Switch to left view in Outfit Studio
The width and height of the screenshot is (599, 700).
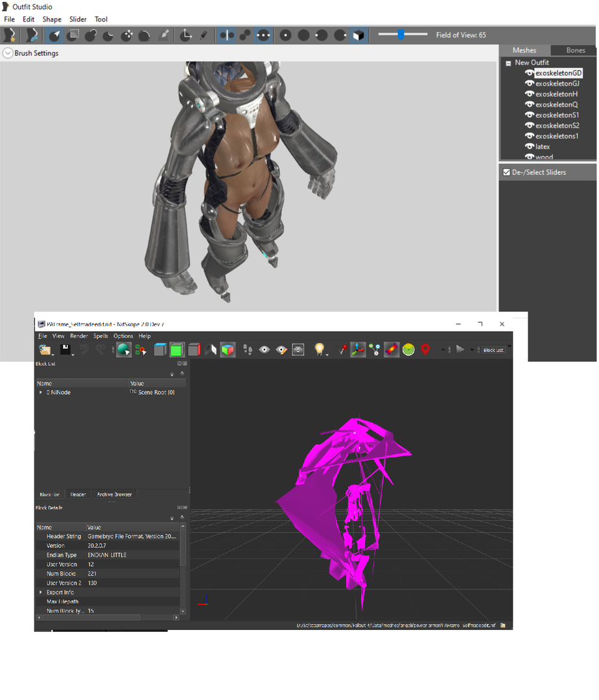pyautogui.click(x=322, y=35)
